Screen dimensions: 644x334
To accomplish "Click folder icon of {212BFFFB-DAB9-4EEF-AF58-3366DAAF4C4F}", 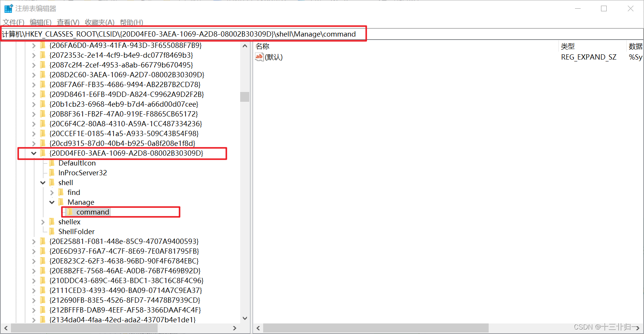I will coord(43,310).
